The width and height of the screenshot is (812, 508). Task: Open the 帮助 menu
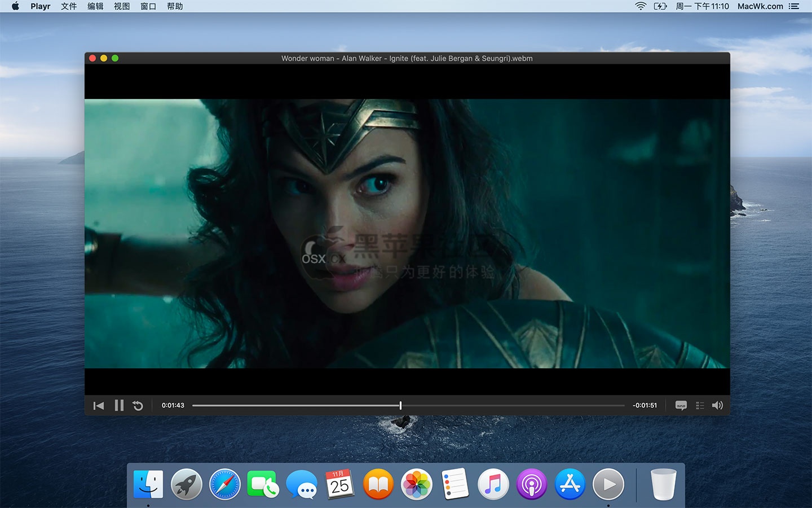[175, 6]
